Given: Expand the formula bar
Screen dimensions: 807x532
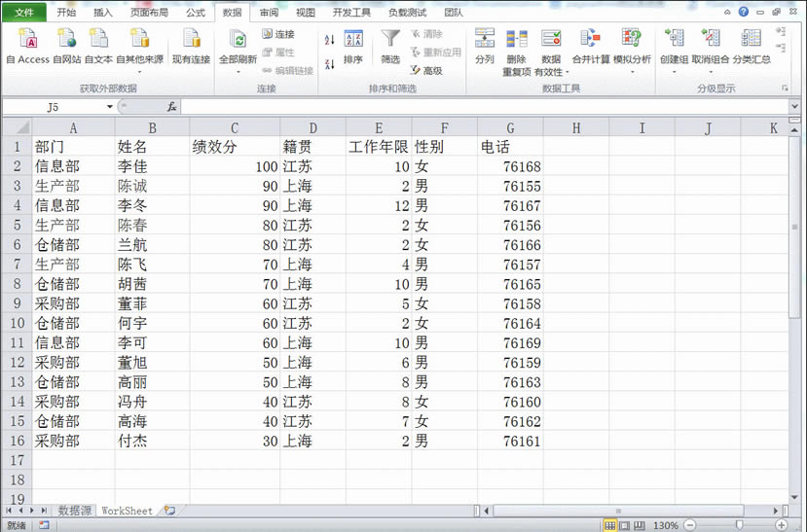Looking at the screenshot, I should tap(794, 106).
